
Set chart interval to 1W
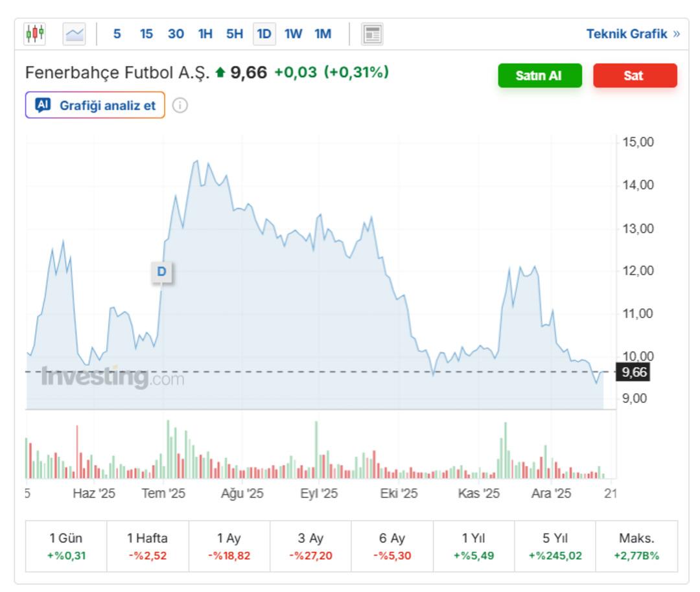coord(293,34)
